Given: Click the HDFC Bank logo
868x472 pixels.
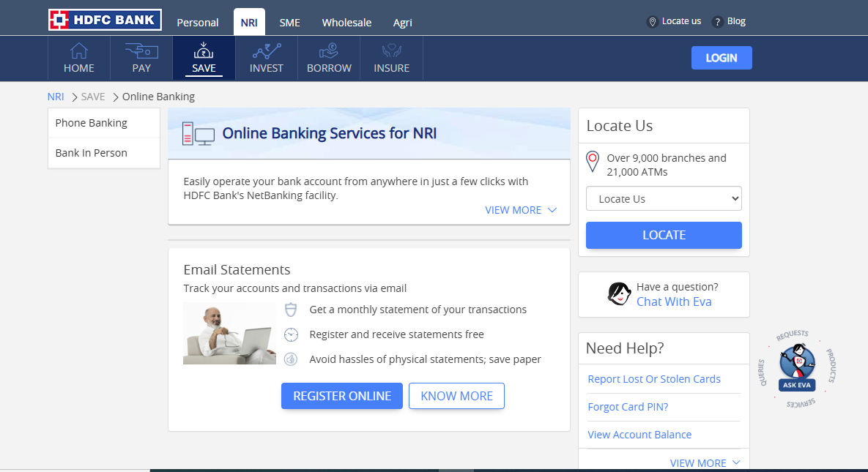Looking at the screenshot, I should [x=105, y=20].
